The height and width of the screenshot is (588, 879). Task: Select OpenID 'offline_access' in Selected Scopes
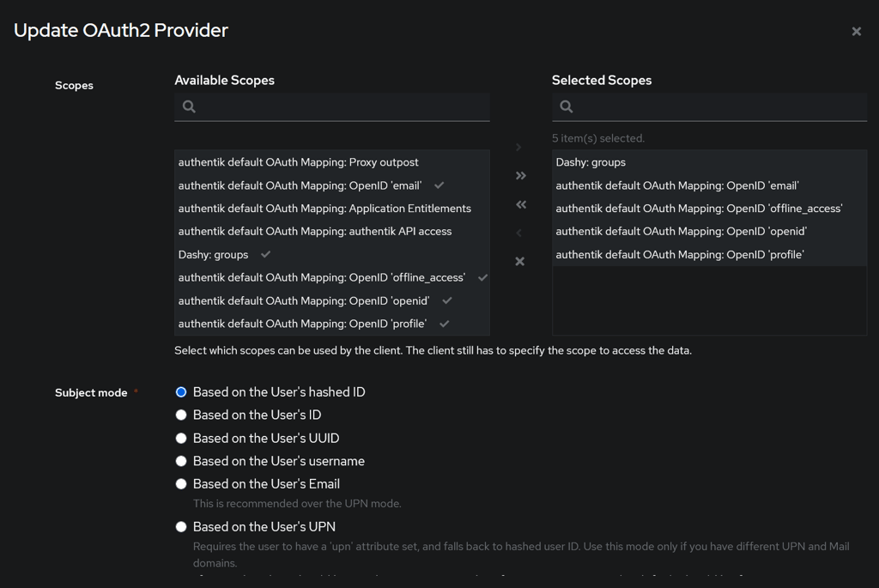point(709,208)
